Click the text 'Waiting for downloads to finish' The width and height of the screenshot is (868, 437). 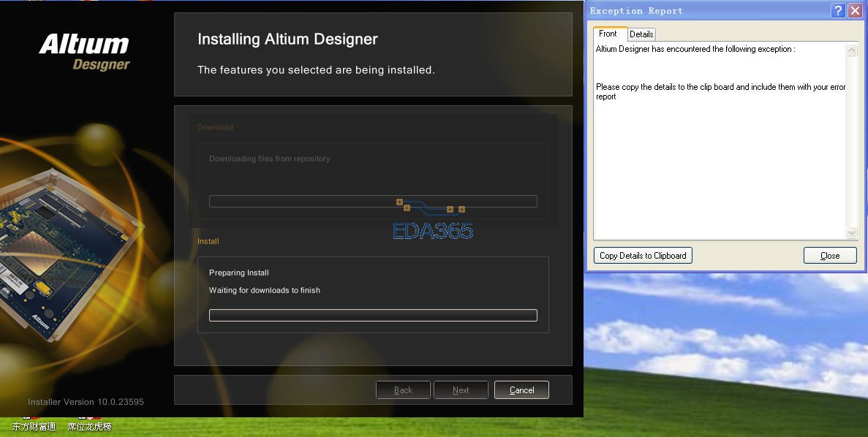(265, 290)
